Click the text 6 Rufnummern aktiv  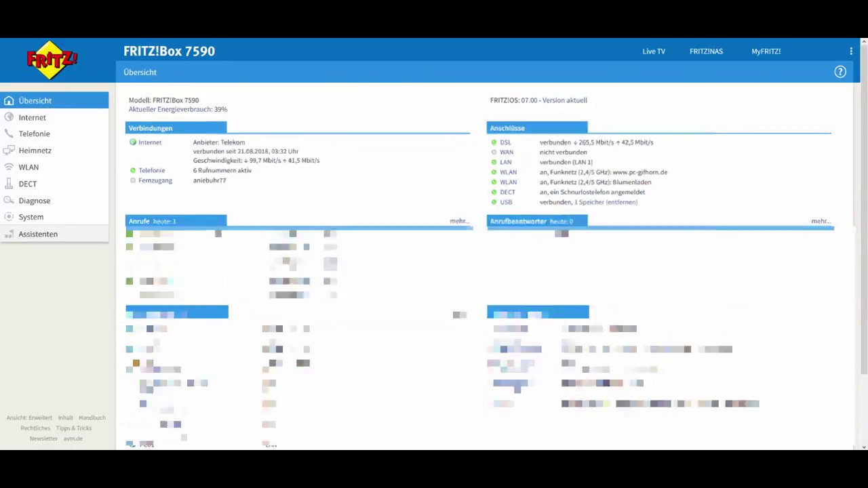click(222, 171)
